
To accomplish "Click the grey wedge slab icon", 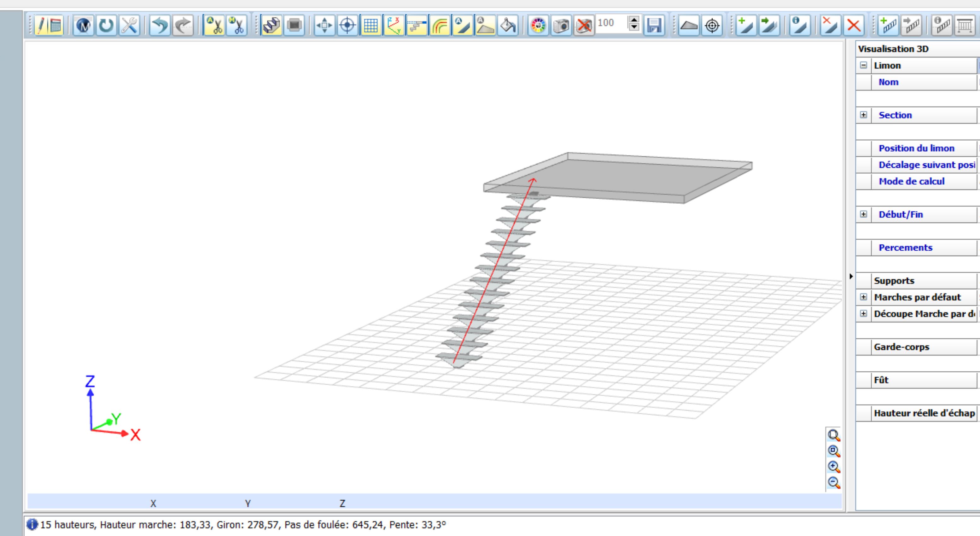I will coord(689,26).
